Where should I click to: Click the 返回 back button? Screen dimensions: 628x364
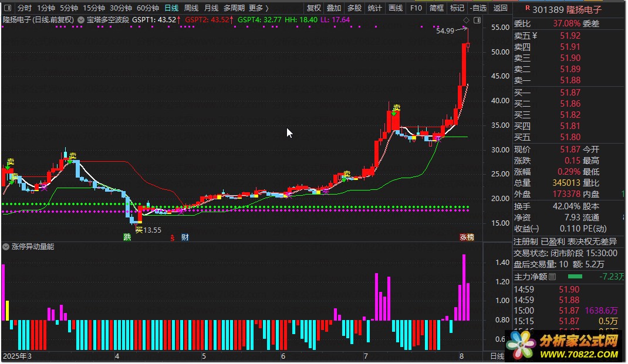tap(500, 8)
